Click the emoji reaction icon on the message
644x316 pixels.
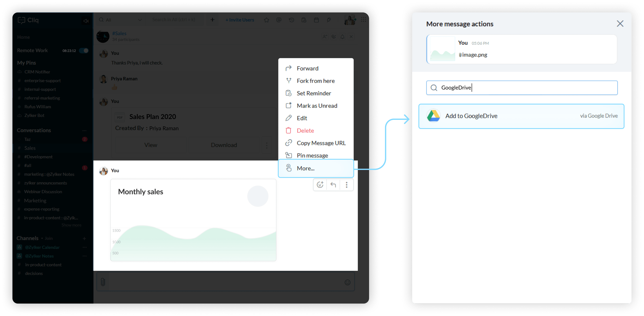pos(320,185)
